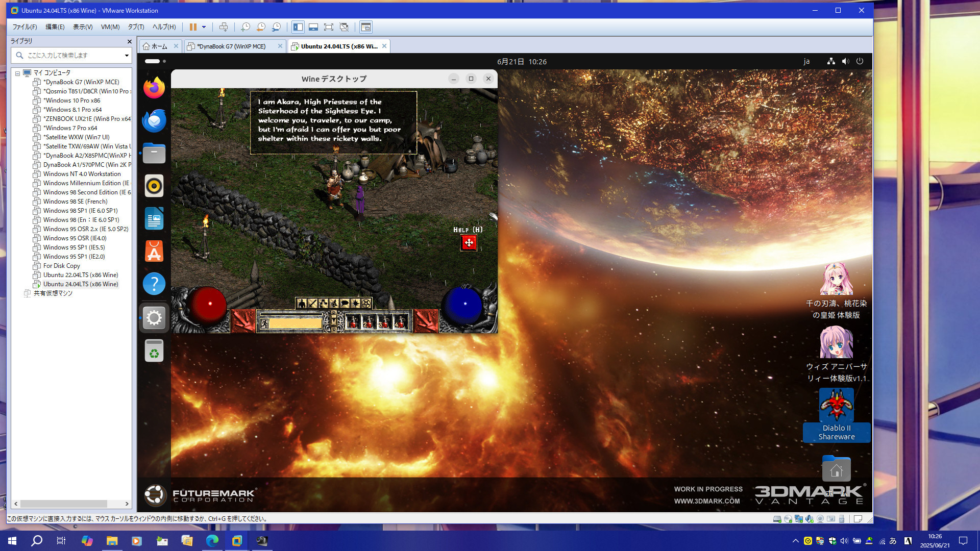Image resolution: width=980 pixels, height=551 pixels.
Task: Open the タブ(T) menu
Action: click(136, 27)
